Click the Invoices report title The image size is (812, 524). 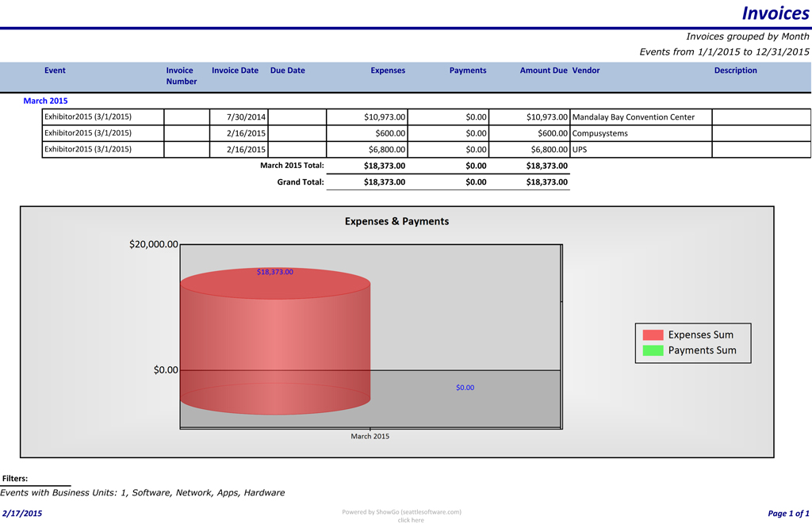pyautogui.click(x=776, y=13)
